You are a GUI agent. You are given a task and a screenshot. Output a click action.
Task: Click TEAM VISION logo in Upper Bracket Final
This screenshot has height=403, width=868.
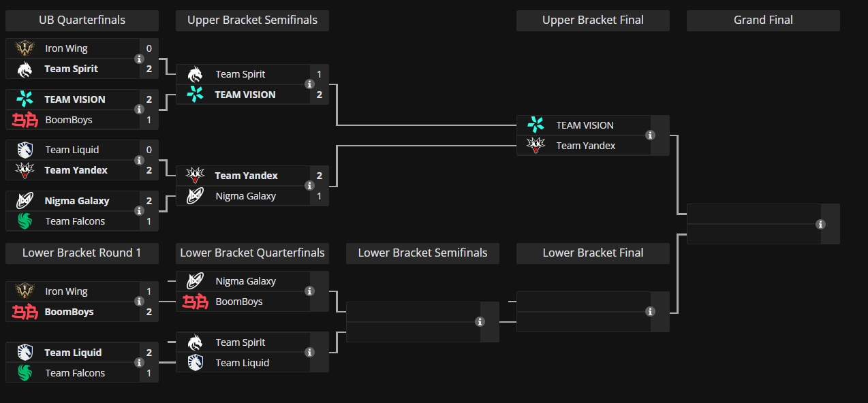tap(536, 125)
